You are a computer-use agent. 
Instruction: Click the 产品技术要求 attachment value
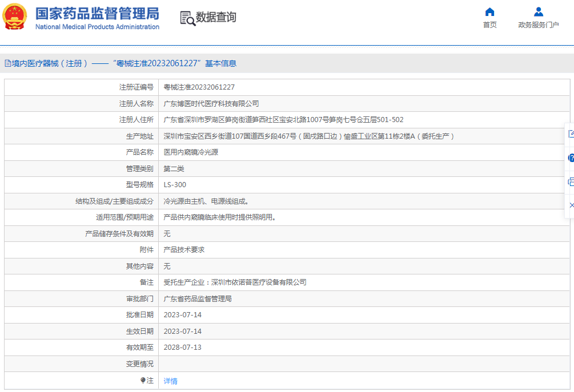(x=184, y=250)
